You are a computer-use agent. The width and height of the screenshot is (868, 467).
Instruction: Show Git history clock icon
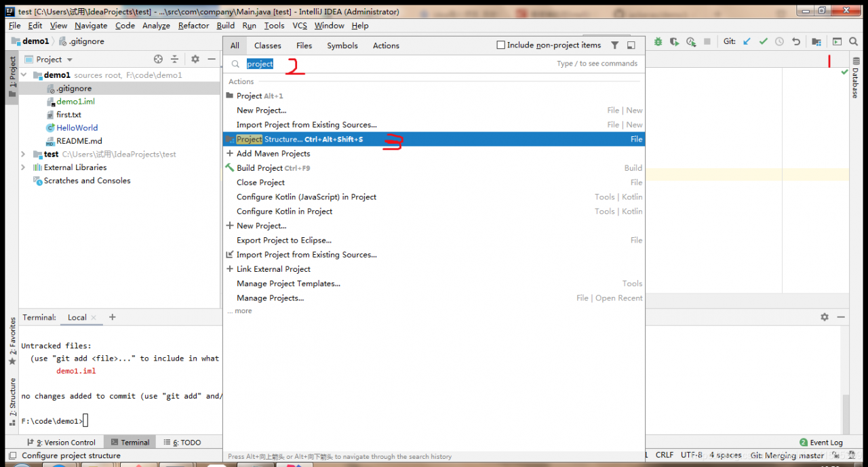coord(780,41)
